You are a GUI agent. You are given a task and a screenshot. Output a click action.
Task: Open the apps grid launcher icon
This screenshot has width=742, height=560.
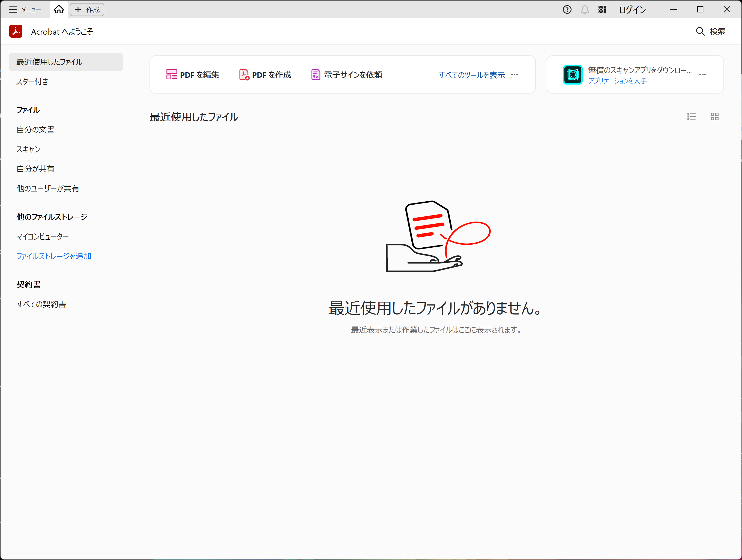602,10
